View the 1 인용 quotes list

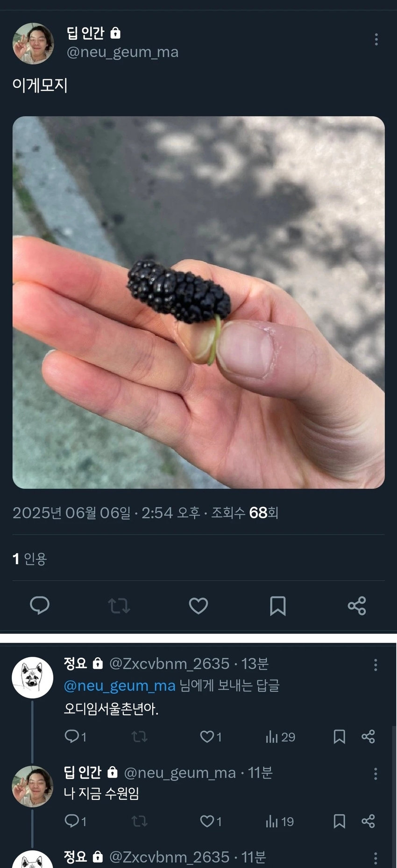pos(29,559)
